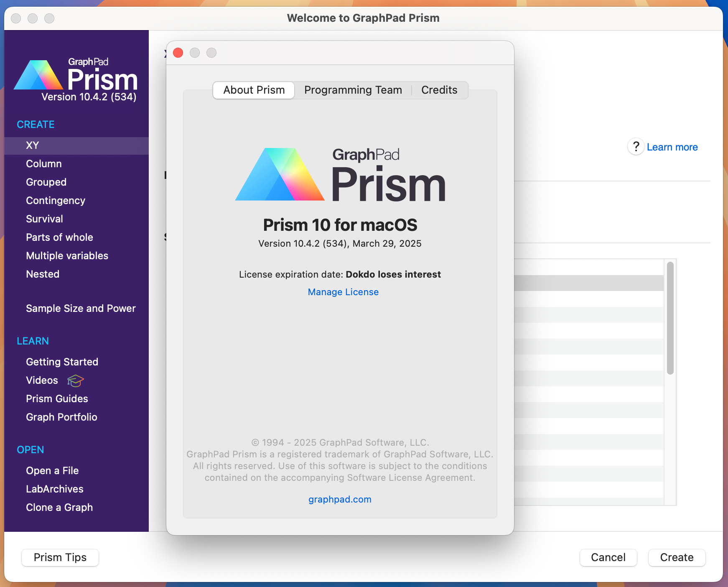This screenshot has height=587, width=728.
Task: Open Sample Size and Power
Action: 81,308
